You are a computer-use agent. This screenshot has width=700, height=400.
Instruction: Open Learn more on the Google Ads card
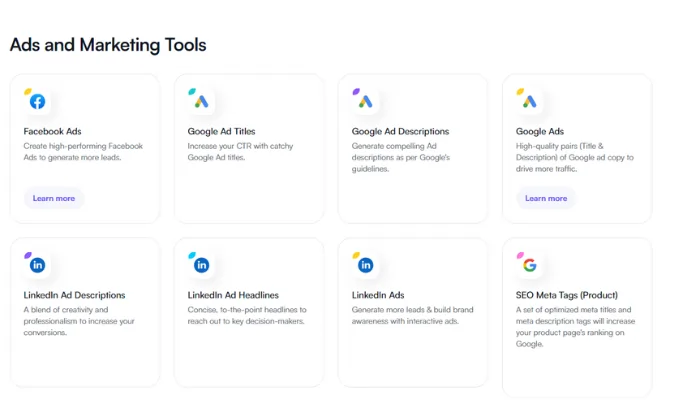(x=546, y=198)
